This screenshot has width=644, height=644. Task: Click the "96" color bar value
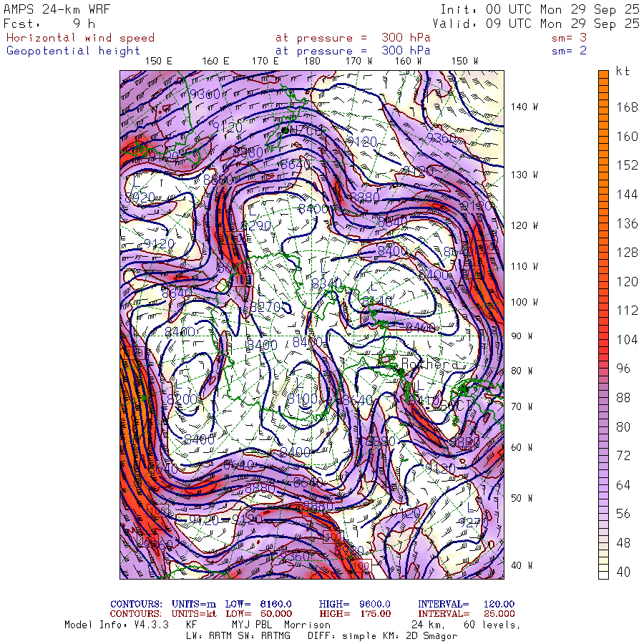(x=623, y=369)
